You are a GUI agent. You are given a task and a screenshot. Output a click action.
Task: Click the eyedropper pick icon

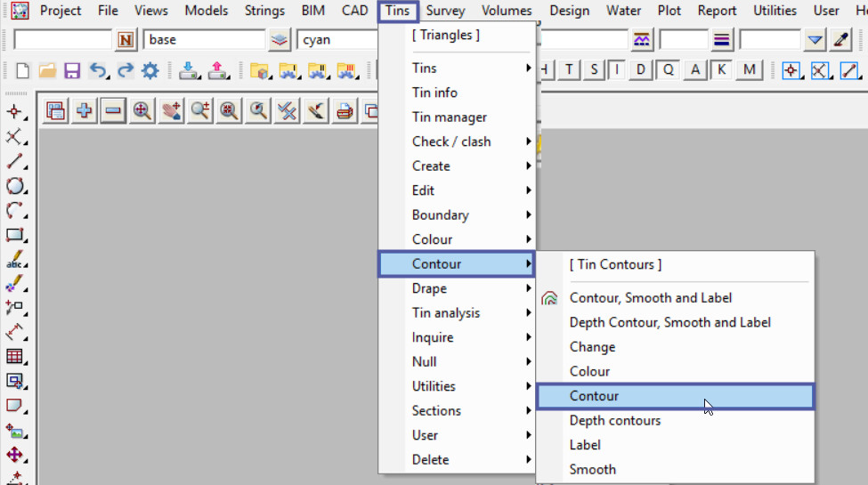point(840,40)
